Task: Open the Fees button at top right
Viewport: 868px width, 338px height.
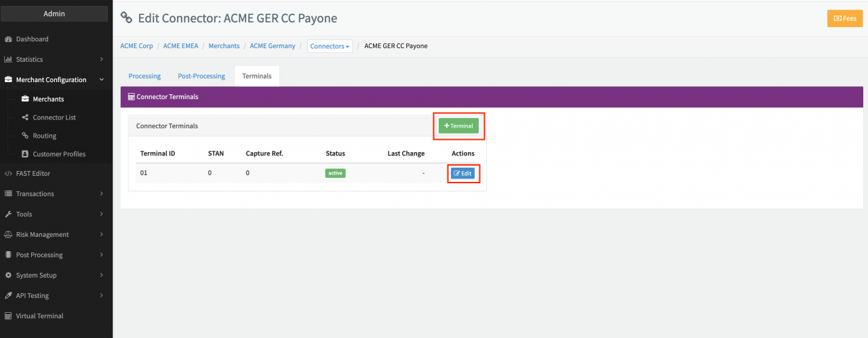Action: (844, 19)
